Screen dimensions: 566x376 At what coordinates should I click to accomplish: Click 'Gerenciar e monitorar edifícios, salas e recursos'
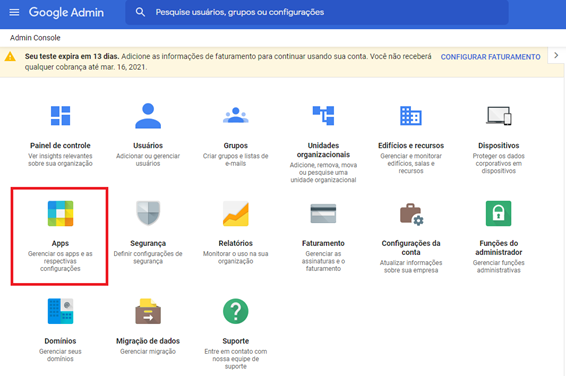[411, 163]
